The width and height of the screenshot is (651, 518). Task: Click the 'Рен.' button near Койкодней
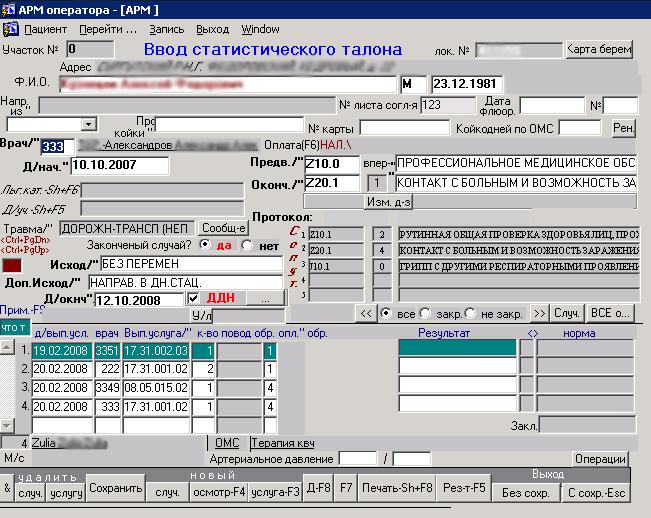pyautogui.click(x=624, y=128)
